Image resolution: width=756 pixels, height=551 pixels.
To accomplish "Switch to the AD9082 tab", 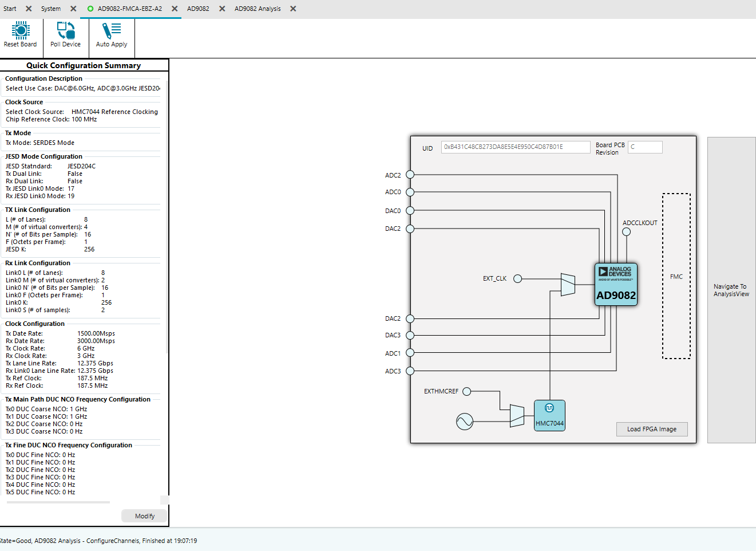I will point(198,9).
